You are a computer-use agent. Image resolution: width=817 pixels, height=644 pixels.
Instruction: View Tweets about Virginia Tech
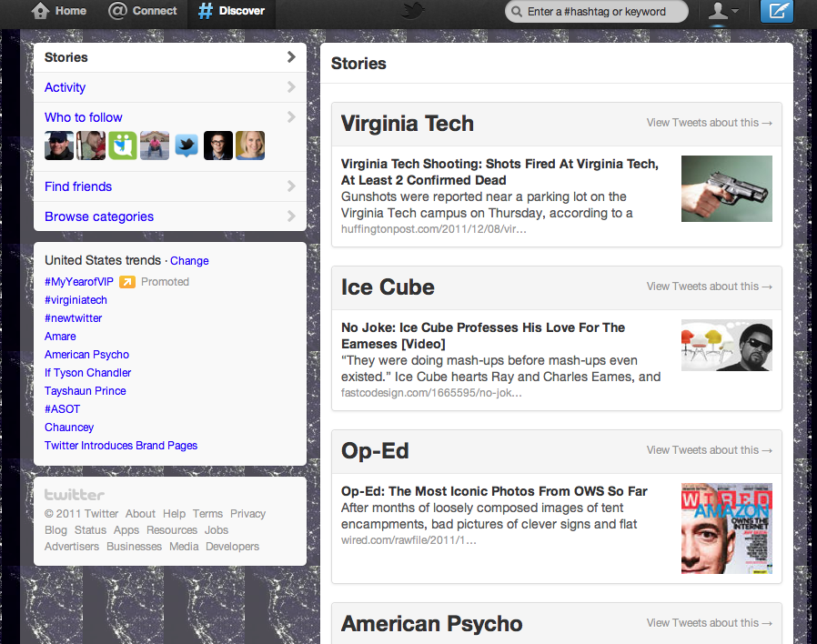[x=709, y=123]
